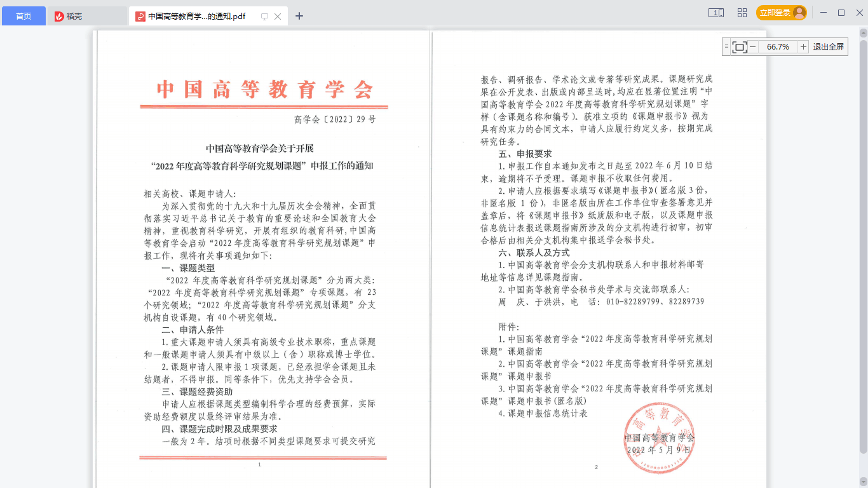This screenshot has width=868, height=488.
Task: Click the screen display icon on the PDF tab
Action: coord(265,17)
